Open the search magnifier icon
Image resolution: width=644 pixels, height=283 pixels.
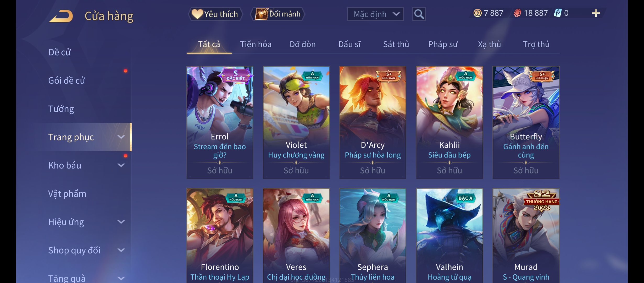click(419, 14)
